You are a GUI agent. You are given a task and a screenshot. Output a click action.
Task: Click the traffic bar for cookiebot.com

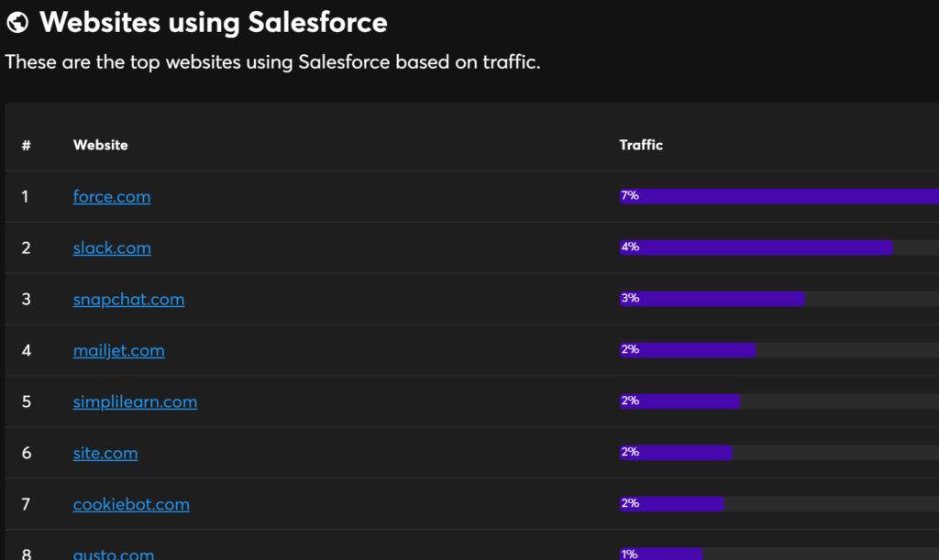(672, 504)
